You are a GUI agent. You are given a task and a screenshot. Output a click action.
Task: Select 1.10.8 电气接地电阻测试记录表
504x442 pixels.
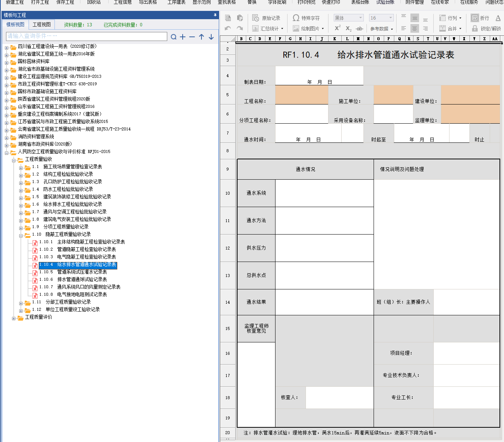coord(73,295)
